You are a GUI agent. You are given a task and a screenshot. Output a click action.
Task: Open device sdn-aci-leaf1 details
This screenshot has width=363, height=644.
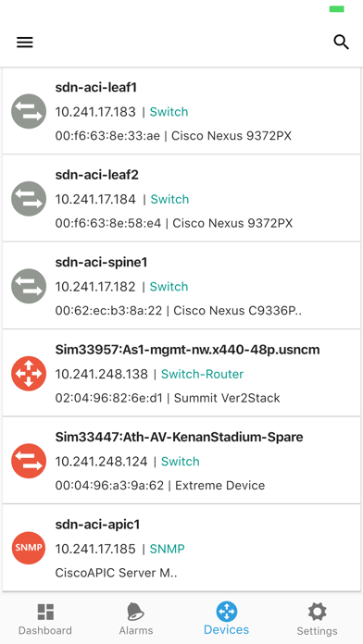(x=181, y=111)
